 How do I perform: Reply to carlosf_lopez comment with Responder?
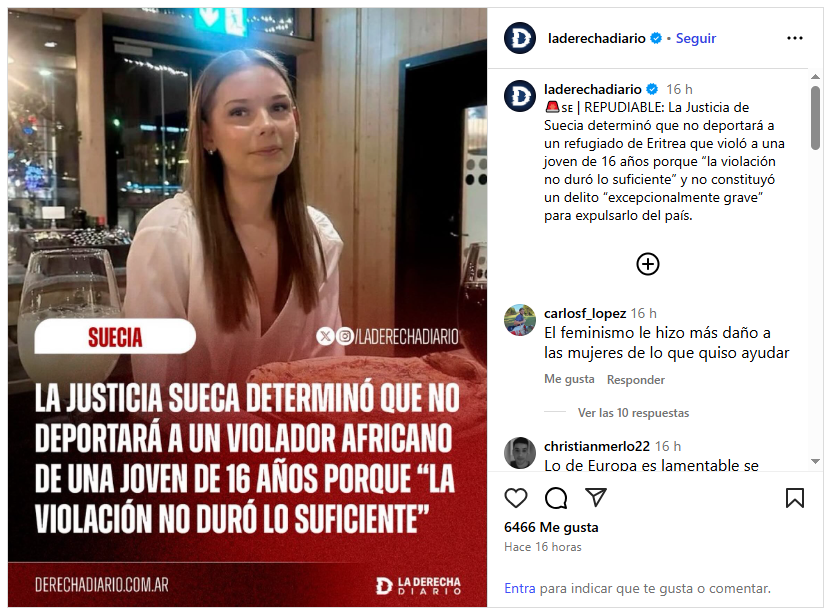[x=635, y=380]
